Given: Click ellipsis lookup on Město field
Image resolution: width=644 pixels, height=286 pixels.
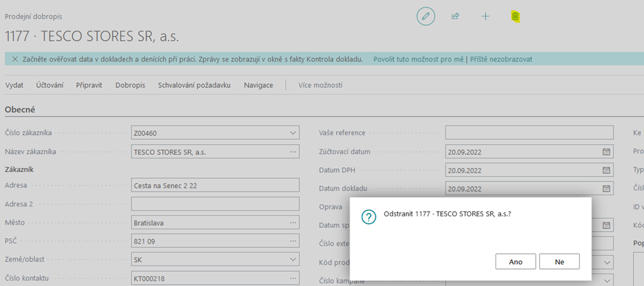Looking at the screenshot, I should 293,223.
